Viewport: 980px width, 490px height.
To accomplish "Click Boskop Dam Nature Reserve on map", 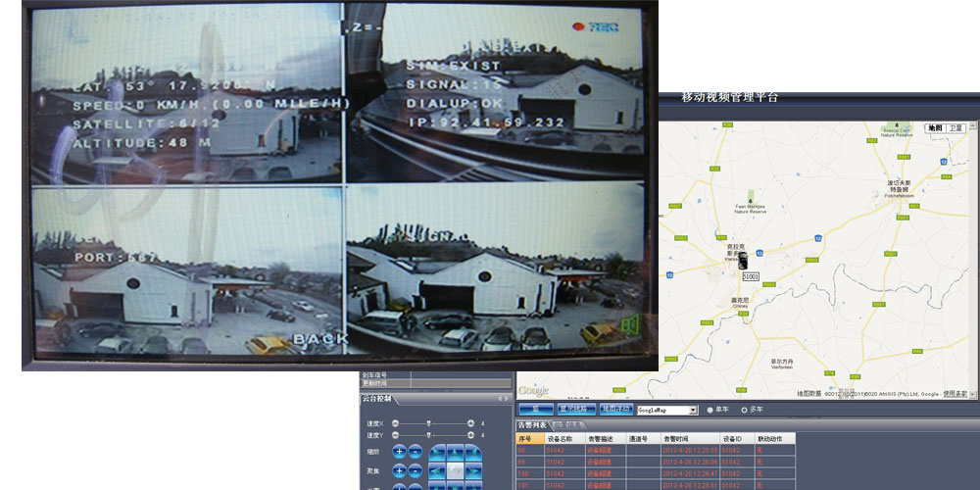I will [x=897, y=132].
